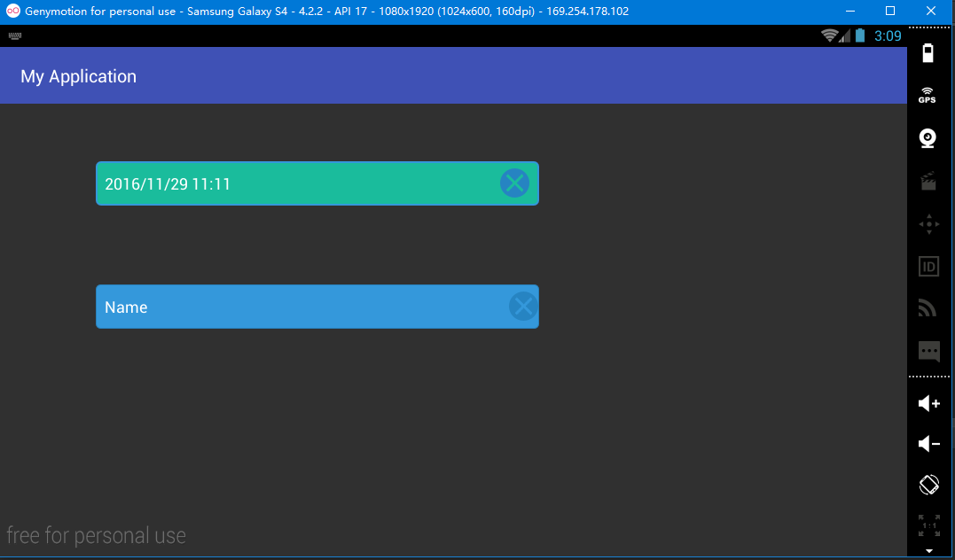The image size is (955, 560).
Task: Open the SMS message bubble widget
Action: (928, 351)
